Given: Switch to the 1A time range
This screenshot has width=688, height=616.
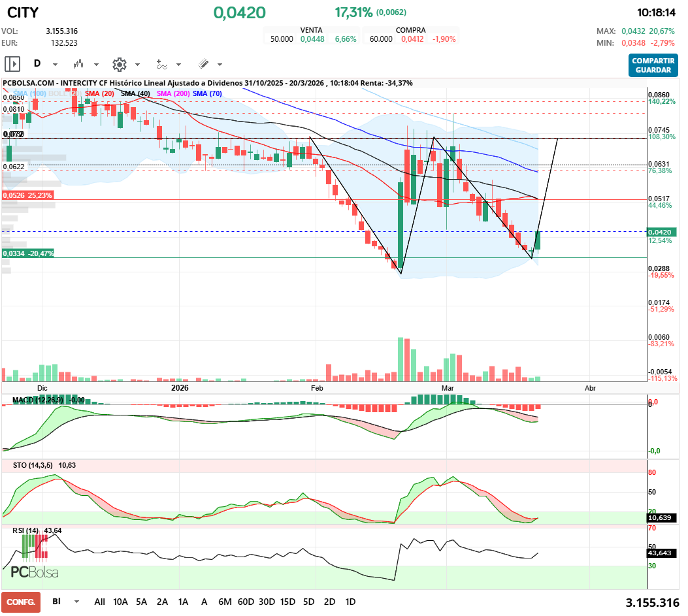Looking at the screenshot, I should [x=183, y=602].
